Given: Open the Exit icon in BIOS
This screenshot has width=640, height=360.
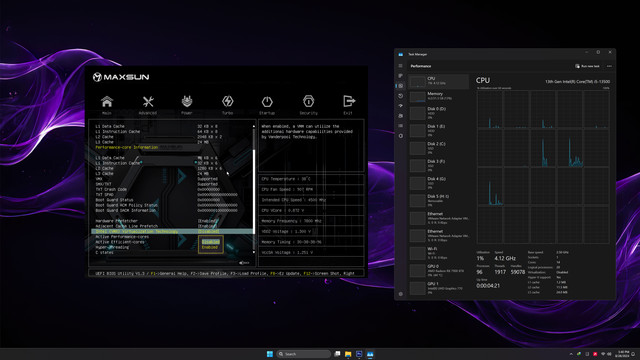Looking at the screenshot, I should [349, 101].
